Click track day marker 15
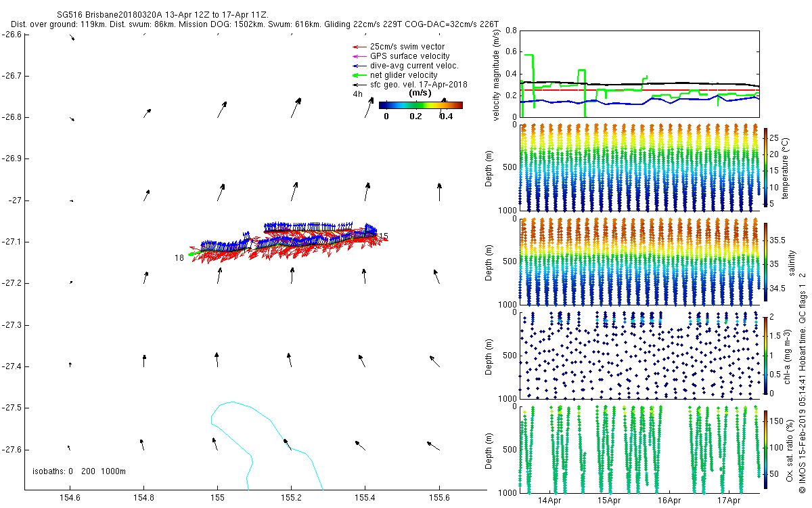 pyautogui.click(x=384, y=236)
